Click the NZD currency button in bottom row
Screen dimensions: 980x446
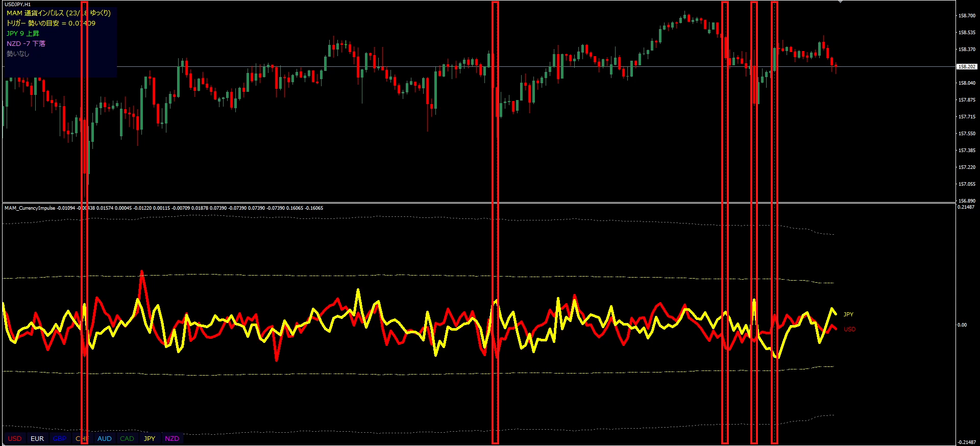click(172, 438)
